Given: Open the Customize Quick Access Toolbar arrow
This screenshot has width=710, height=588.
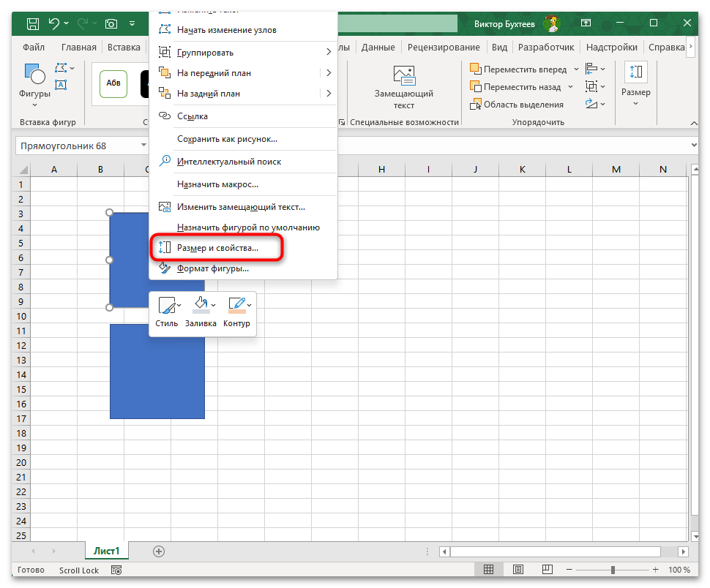Looking at the screenshot, I should click(132, 23).
